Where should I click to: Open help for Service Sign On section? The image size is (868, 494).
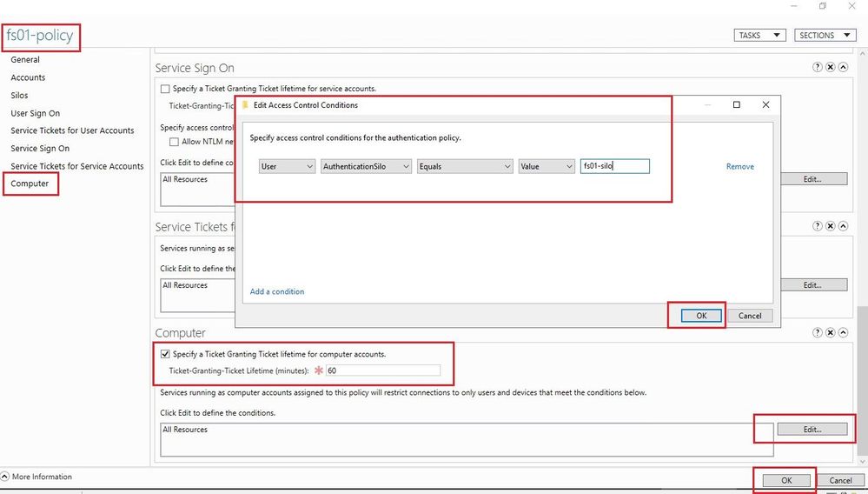point(817,67)
